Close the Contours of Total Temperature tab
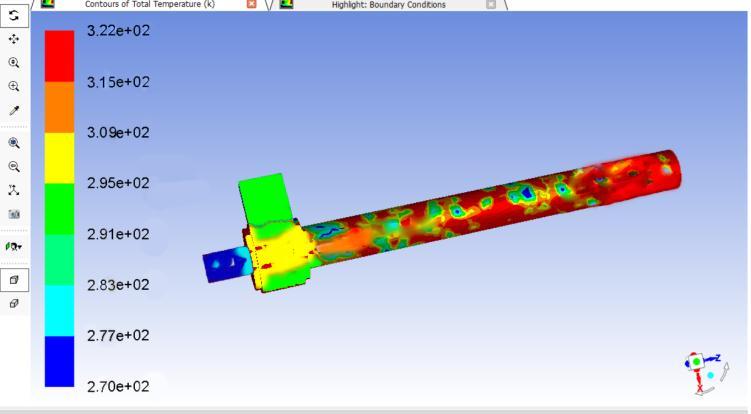The height and width of the screenshot is (414, 751). tap(251, 4)
